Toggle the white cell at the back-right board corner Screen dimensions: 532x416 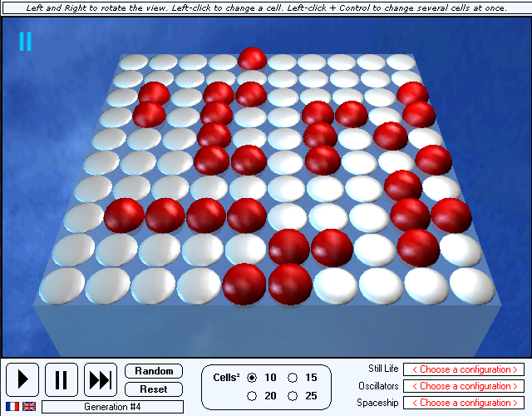(401, 62)
